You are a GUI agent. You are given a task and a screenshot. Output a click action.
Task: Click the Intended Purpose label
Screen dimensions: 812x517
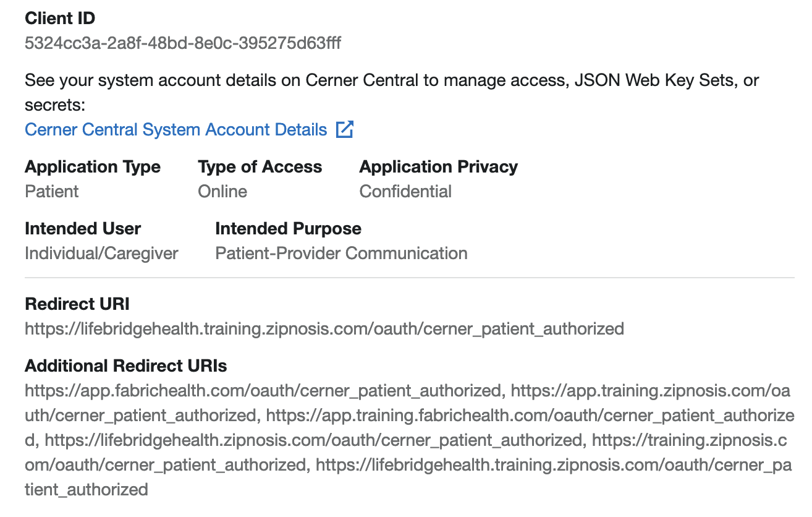pyautogui.click(x=288, y=229)
